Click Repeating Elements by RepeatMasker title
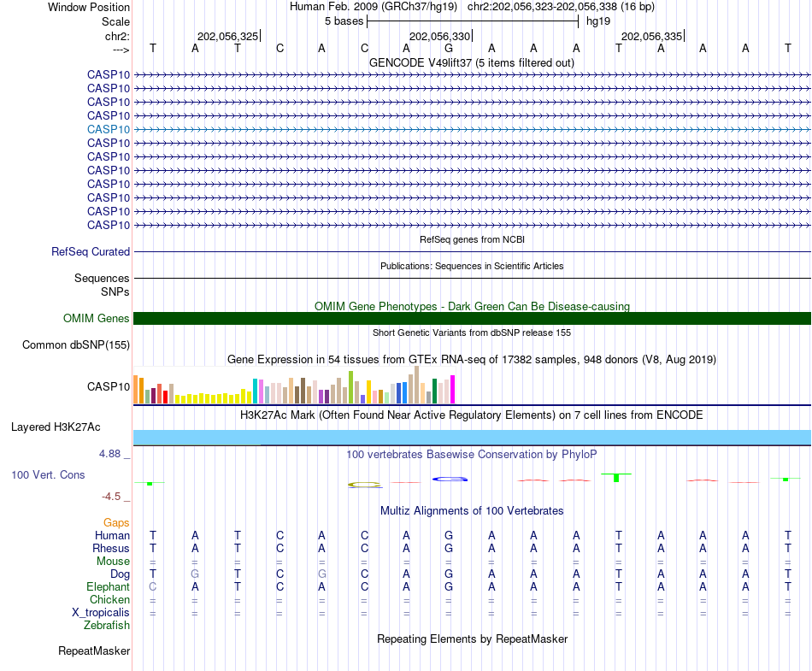Viewport: 812px width, 671px height. (472, 639)
